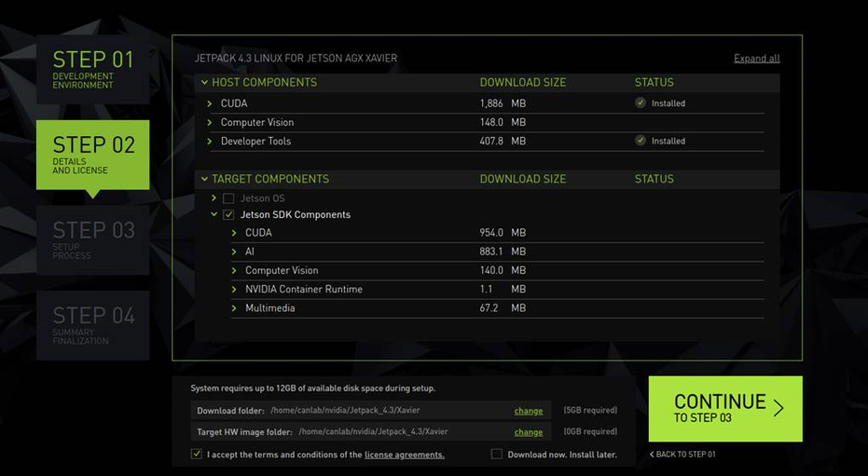This screenshot has width=868, height=476.
Task: Collapse the HOST COMPONENTS section
Action: [x=204, y=82]
